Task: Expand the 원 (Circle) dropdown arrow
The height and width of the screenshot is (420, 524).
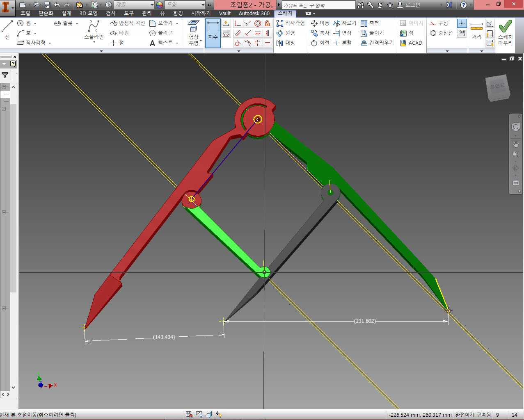Action: click(35, 23)
